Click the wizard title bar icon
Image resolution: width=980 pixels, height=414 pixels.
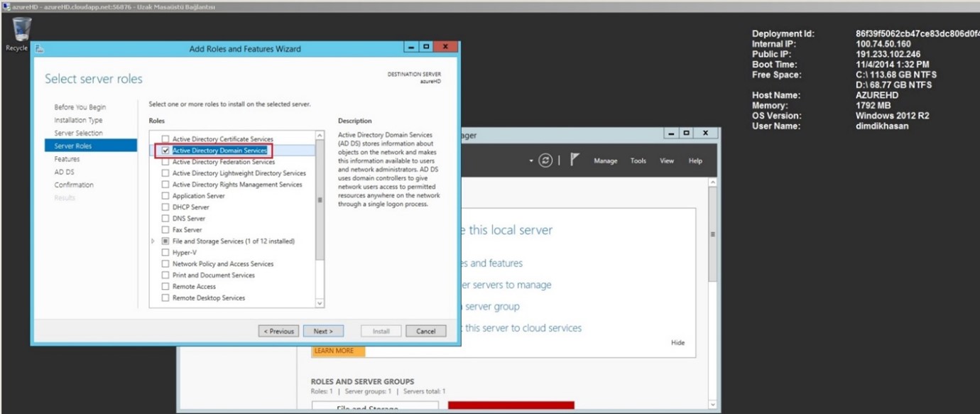pos(40,49)
